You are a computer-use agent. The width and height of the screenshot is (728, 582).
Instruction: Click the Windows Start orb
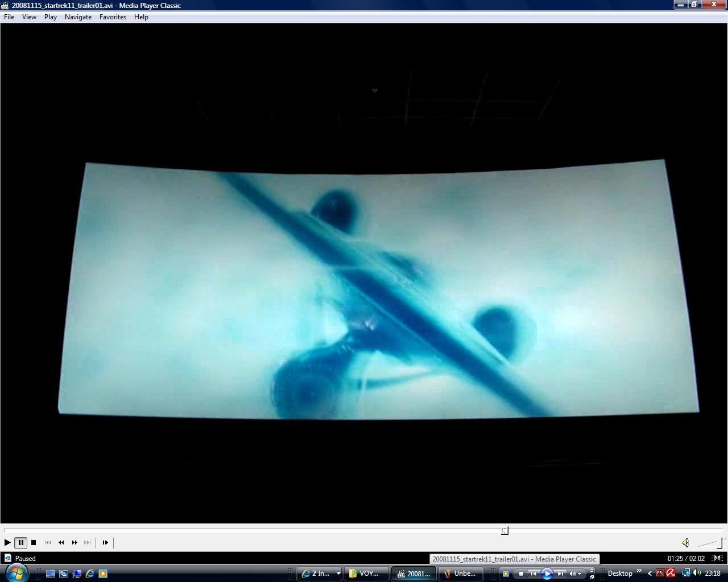point(16,572)
